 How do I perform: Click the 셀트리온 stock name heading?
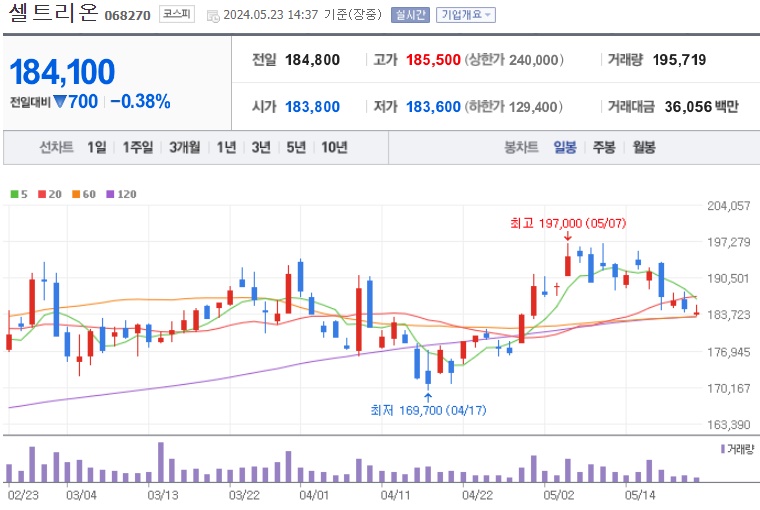53,13
